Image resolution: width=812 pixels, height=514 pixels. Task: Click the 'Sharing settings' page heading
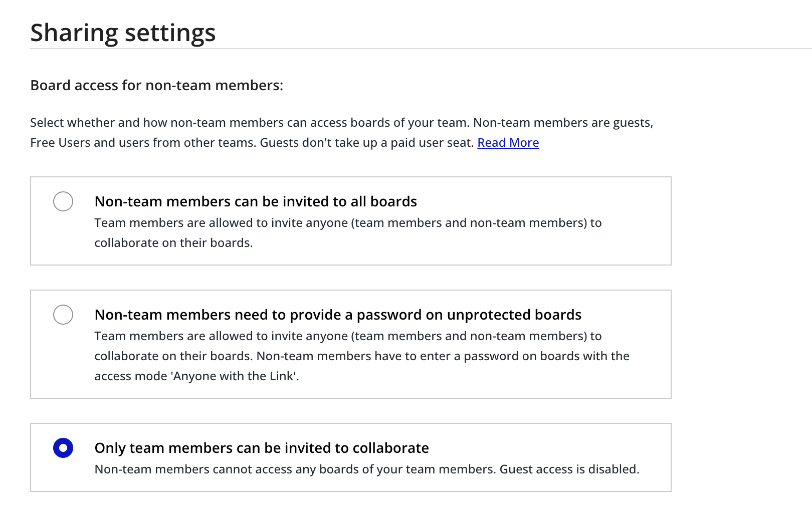[x=123, y=33]
